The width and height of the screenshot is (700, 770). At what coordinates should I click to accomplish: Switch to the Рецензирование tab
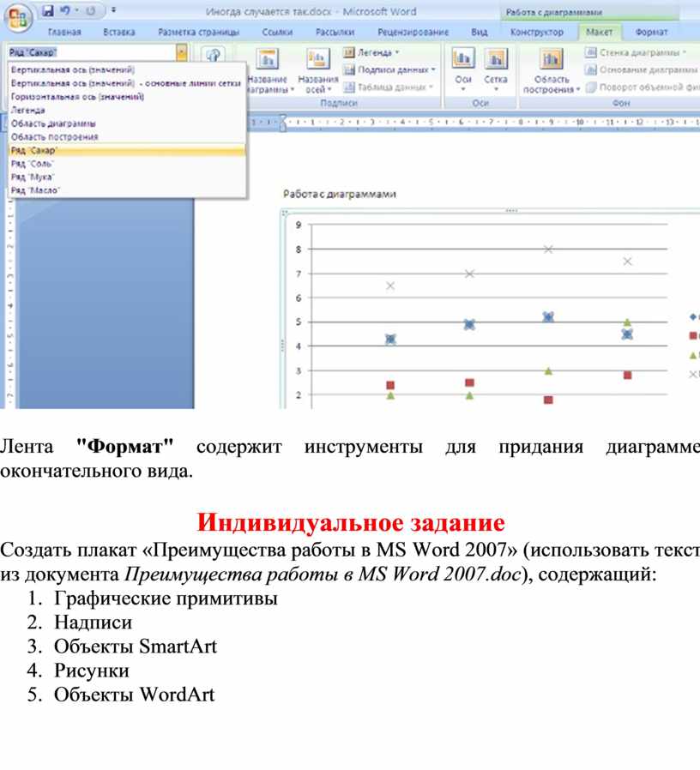[413, 32]
